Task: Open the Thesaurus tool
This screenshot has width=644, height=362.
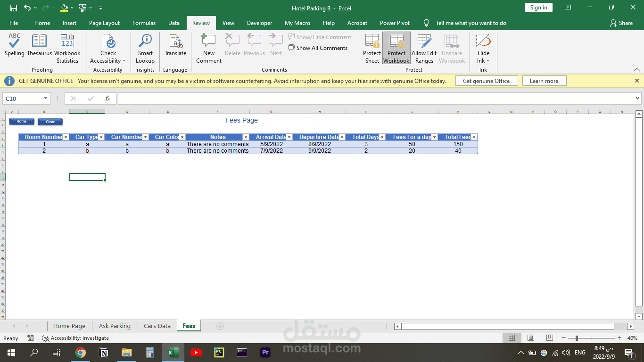Action: (x=39, y=45)
